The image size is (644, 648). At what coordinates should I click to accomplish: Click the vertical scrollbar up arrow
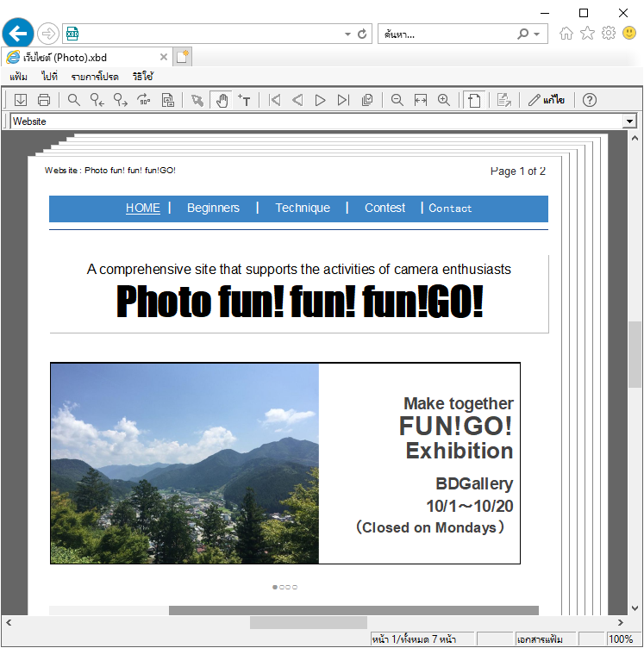point(635,139)
